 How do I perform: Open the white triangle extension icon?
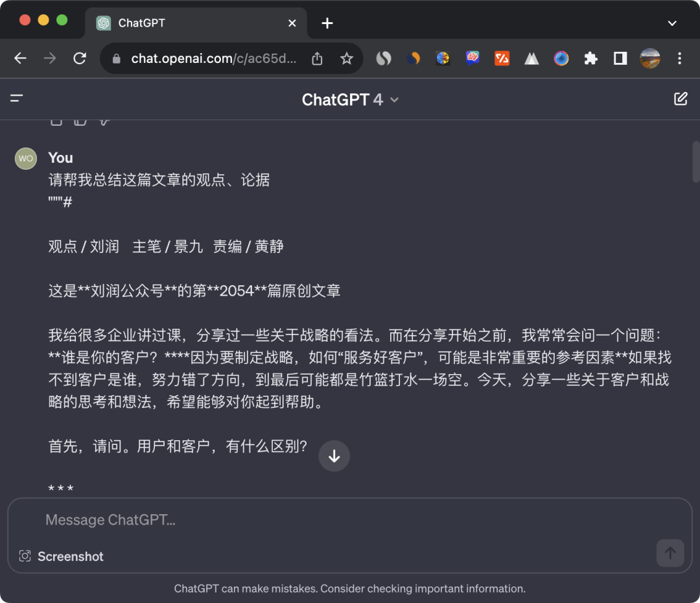point(531,58)
